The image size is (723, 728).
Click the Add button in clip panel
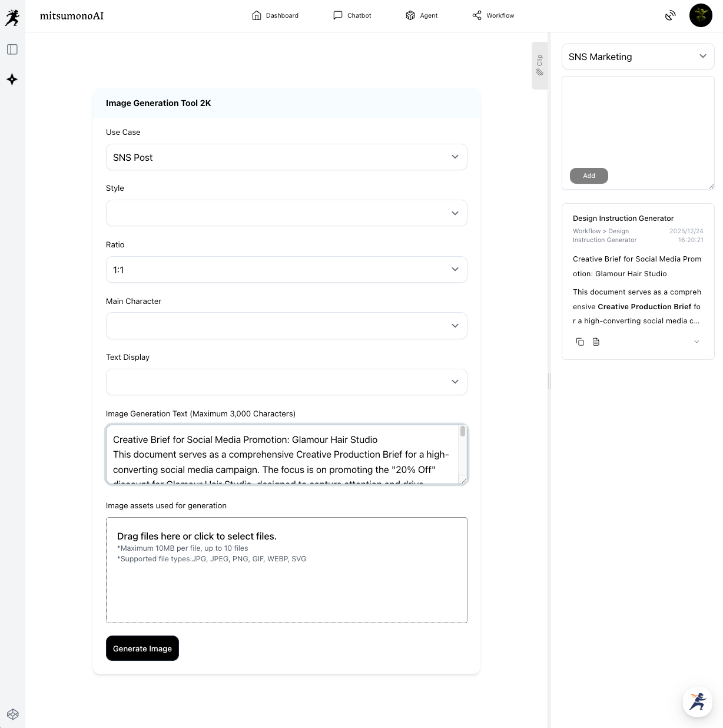[589, 176]
